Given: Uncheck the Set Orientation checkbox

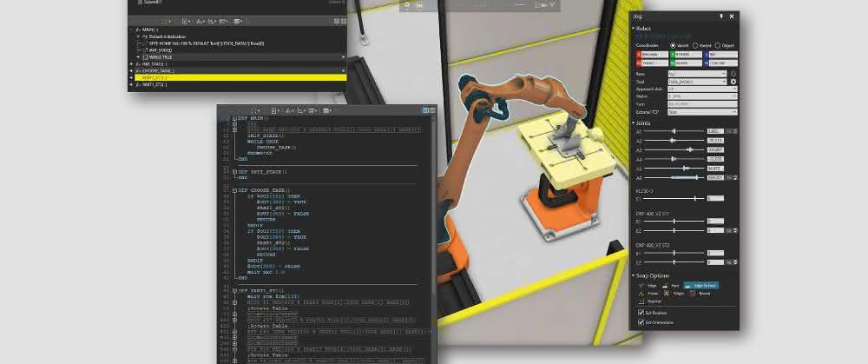Looking at the screenshot, I should (x=641, y=322).
